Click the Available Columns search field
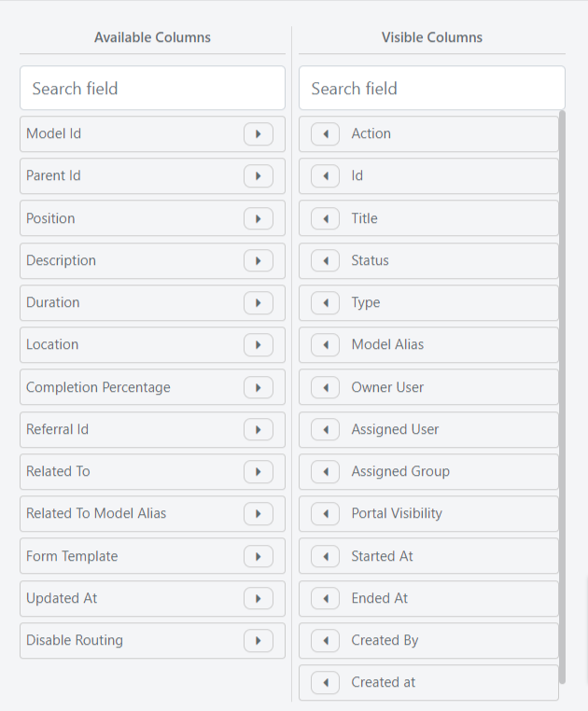This screenshot has width=588, height=711. [x=152, y=88]
